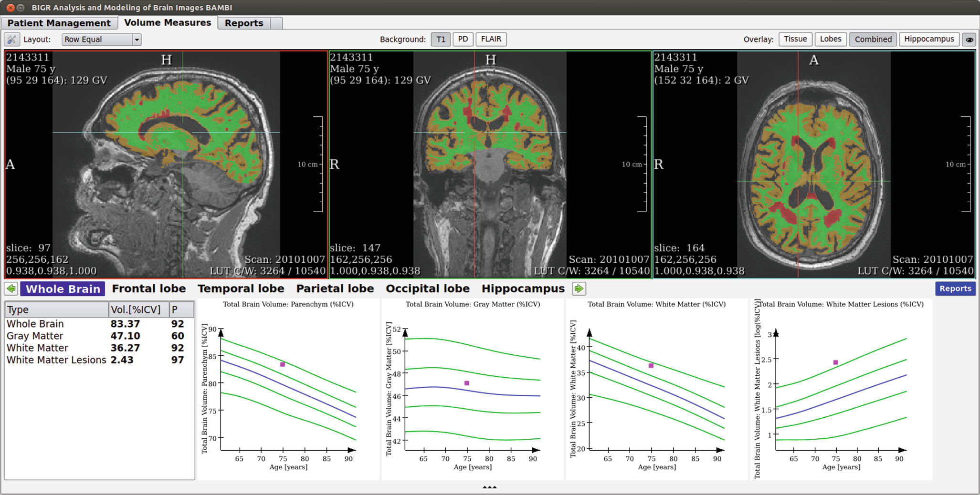Image resolution: width=980 pixels, height=495 pixels.
Task: Sort table by Vol.[%ICV] column header
Action: (139, 309)
